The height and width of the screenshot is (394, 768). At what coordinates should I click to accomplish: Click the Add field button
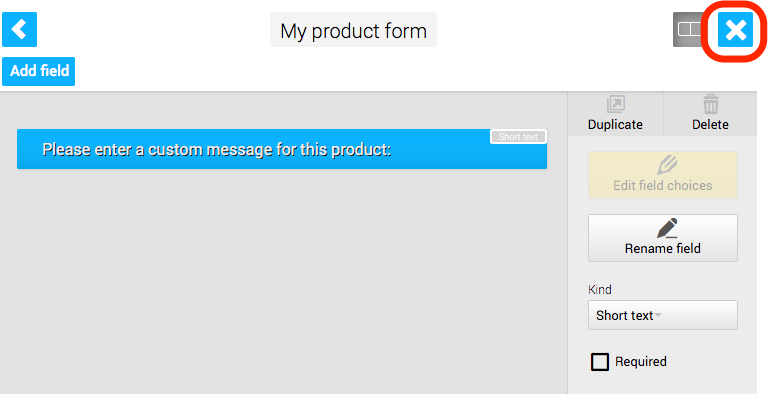[39, 71]
